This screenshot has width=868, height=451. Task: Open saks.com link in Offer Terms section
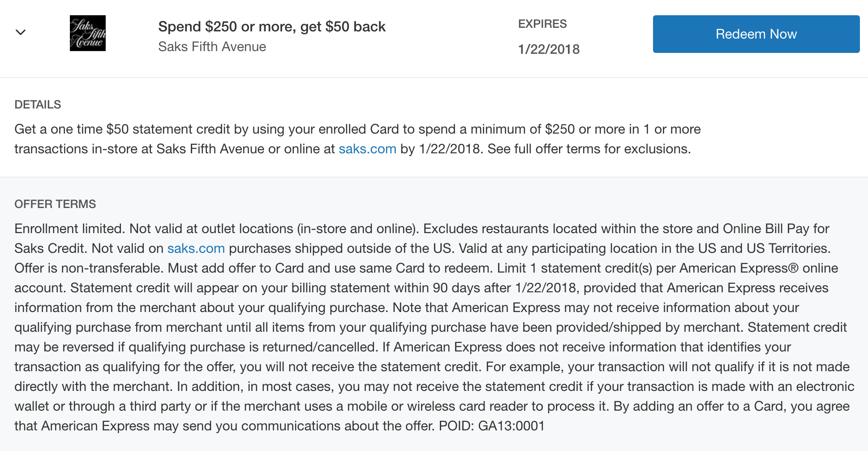tap(196, 248)
